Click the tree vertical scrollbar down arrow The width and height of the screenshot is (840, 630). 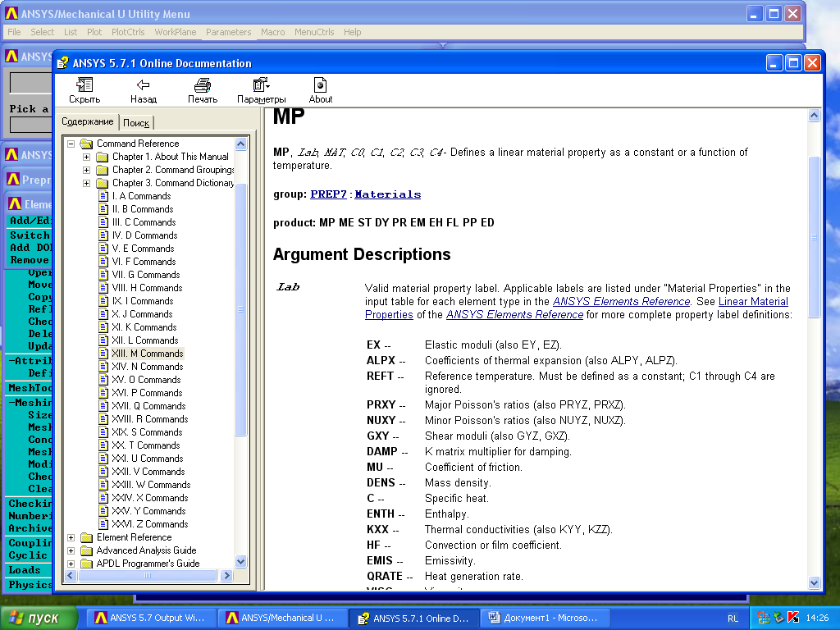(x=240, y=561)
